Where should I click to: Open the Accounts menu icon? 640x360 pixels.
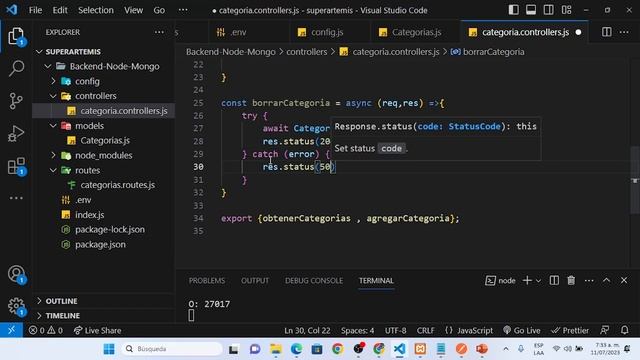click(x=16, y=274)
